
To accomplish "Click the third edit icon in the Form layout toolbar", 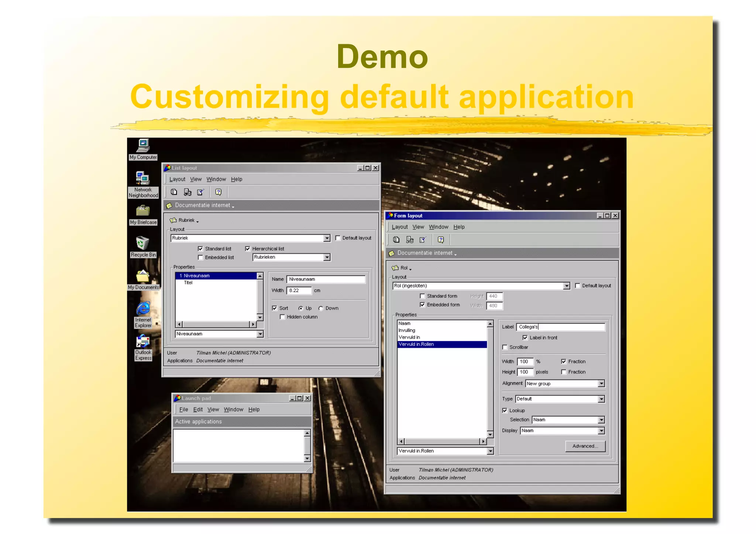I will 423,240.
